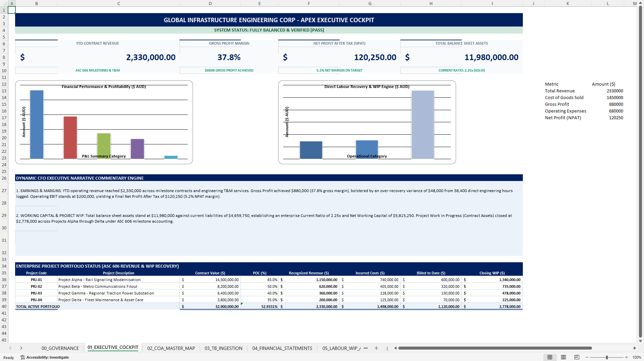
Task: Click PRJ-03 closing WIP 478,000.00
Action: (x=492, y=293)
